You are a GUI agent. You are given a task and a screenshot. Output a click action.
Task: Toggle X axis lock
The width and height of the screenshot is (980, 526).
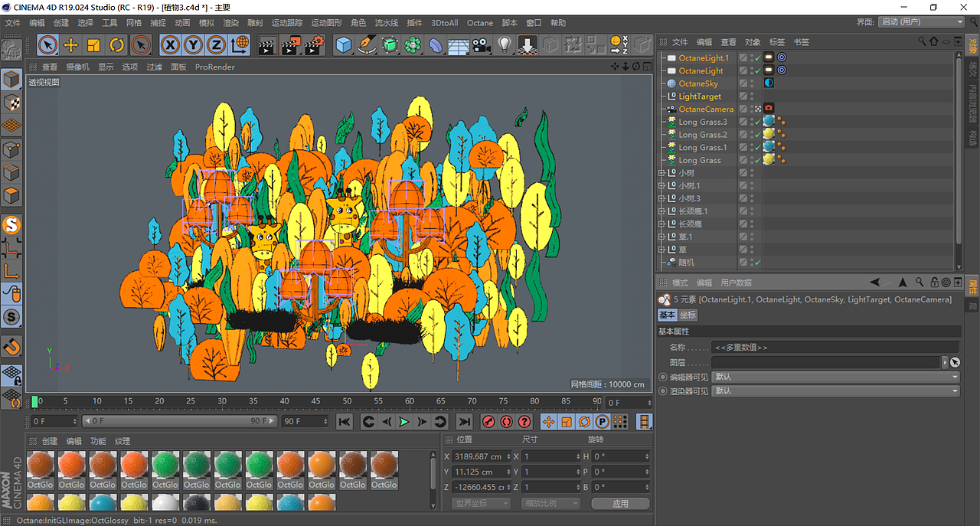tap(170, 45)
